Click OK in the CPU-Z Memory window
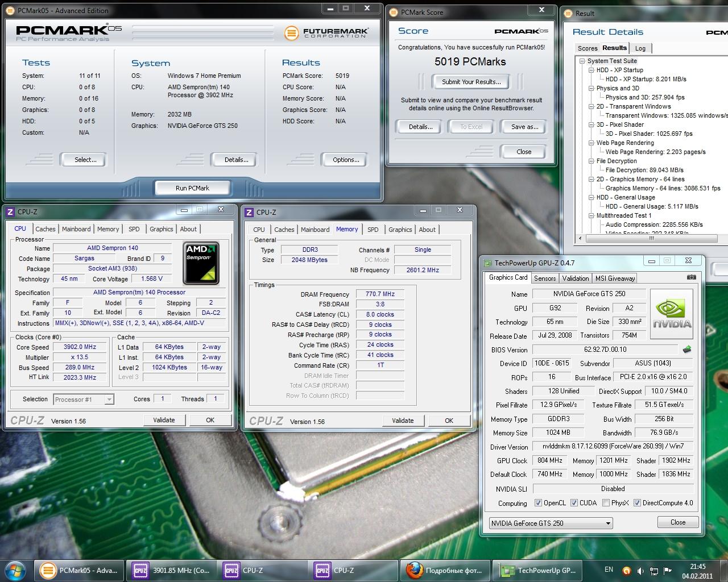 [449, 421]
